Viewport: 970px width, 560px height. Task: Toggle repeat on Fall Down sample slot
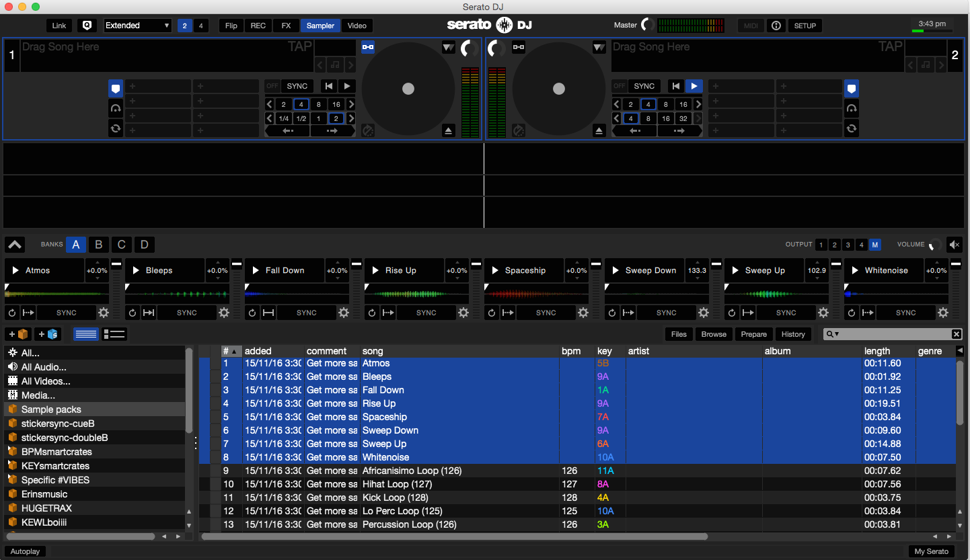[252, 313]
